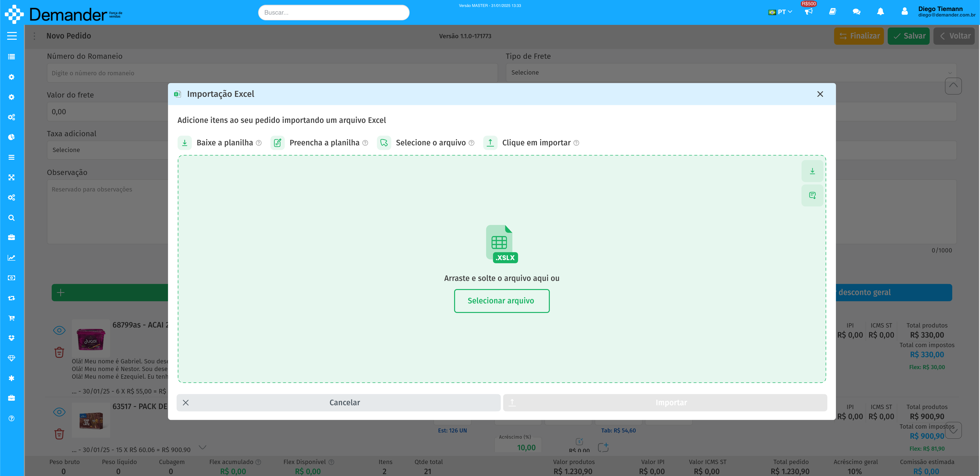Click the Demander logo
Screen dimensions: 980x476
click(64, 14)
